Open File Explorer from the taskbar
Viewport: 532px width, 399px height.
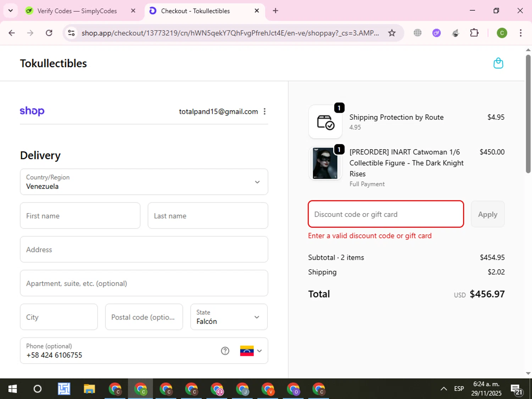(x=89, y=389)
